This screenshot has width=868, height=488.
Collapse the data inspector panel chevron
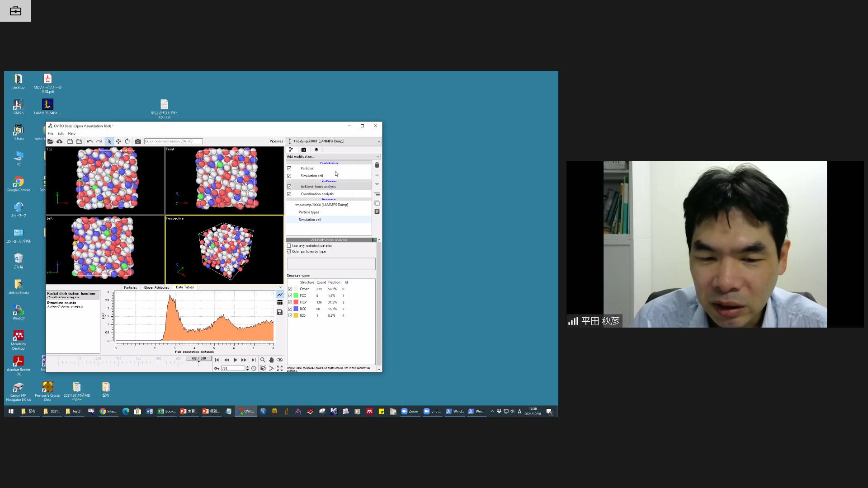point(280,287)
